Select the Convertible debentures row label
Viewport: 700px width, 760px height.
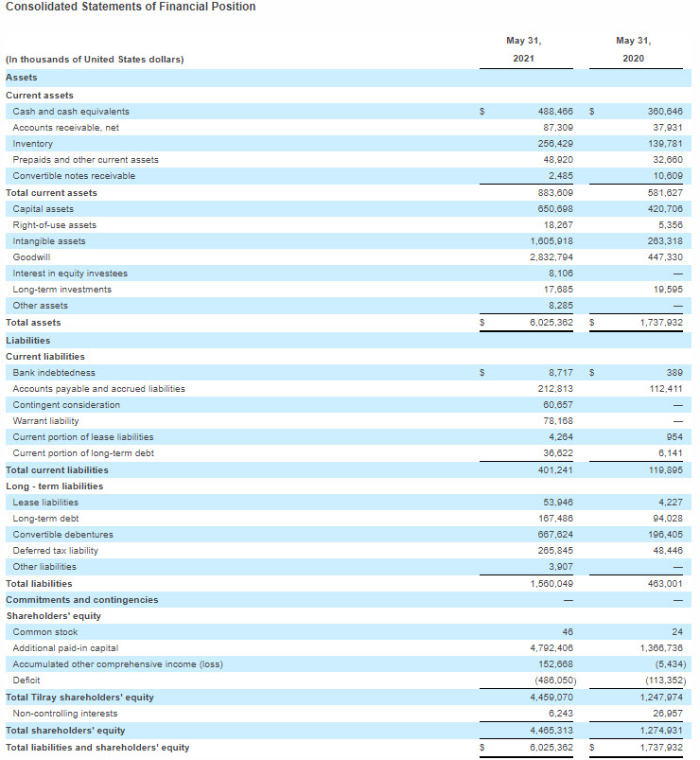62,535
